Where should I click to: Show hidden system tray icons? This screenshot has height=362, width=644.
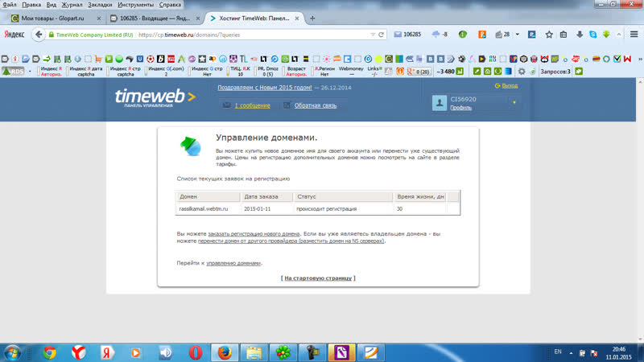tap(571, 352)
